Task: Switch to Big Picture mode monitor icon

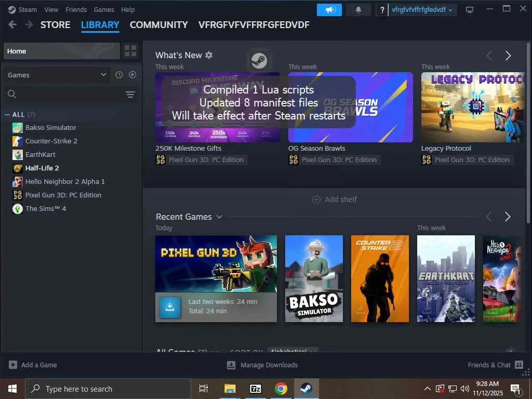Action: [x=470, y=10]
